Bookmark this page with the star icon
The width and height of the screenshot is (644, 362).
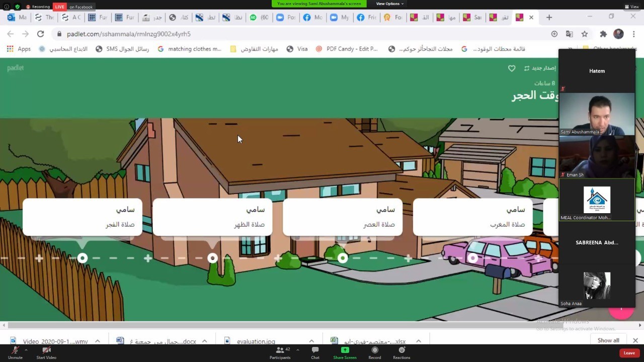coord(585,34)
